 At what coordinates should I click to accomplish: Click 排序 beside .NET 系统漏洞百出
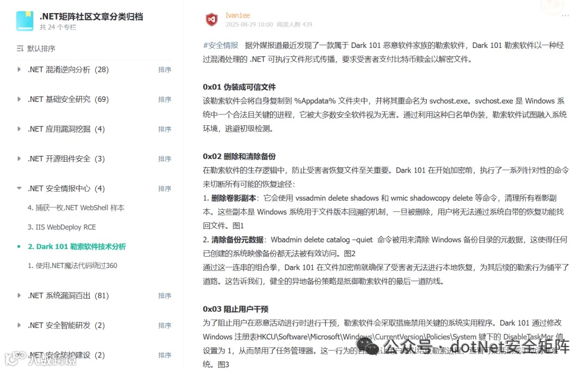pyautogui.click(x=164, y=296)
